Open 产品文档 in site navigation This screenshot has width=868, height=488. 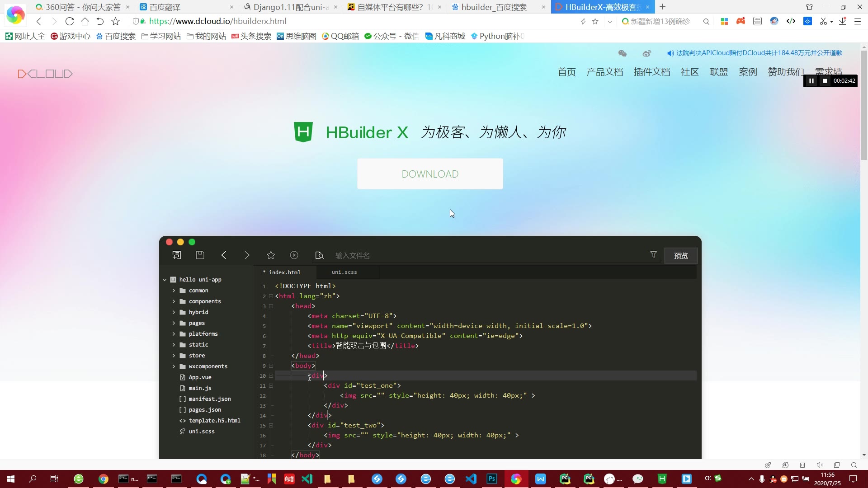604,72
